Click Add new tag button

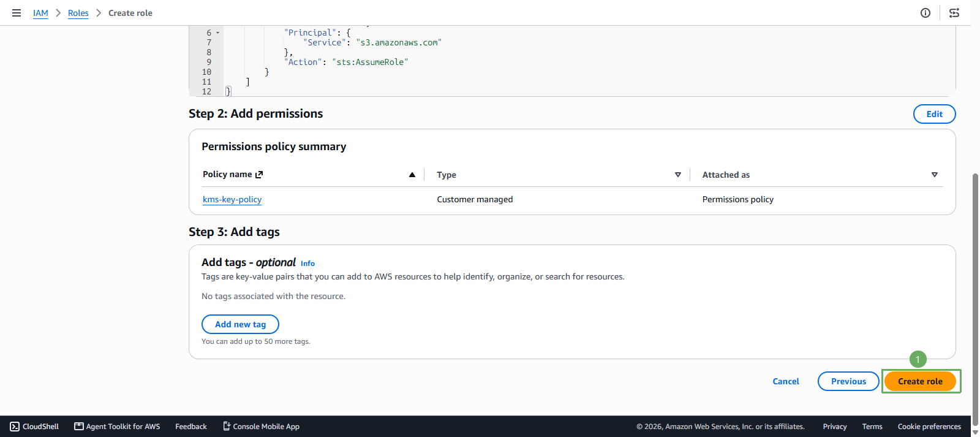coord(240,324)
